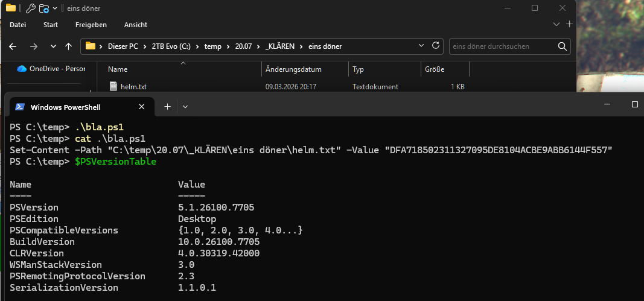Screen dimensions: 644x301
Task: Add a new Explorer tab with plus
Action: (x=569, y=24)
